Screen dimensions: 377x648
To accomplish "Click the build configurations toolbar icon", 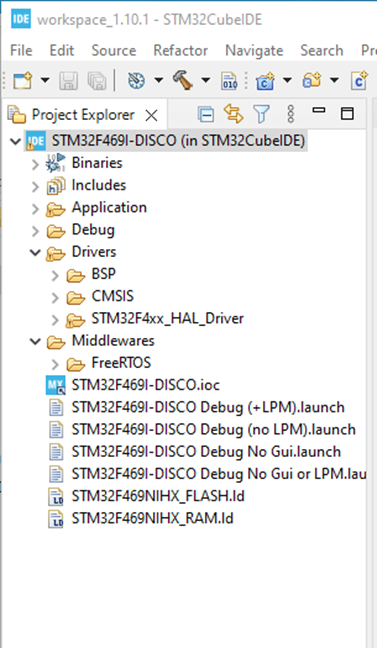I will coord(136,80).
